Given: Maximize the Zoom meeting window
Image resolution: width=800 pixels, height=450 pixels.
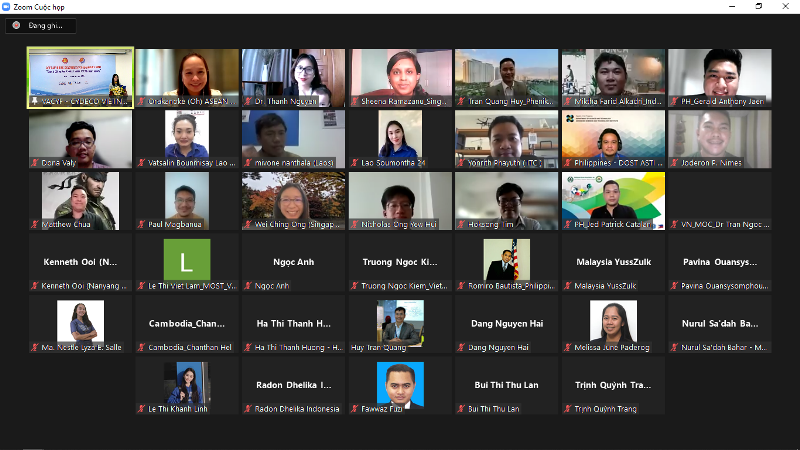Looking at the screenshot, I should tap(758, 6).
